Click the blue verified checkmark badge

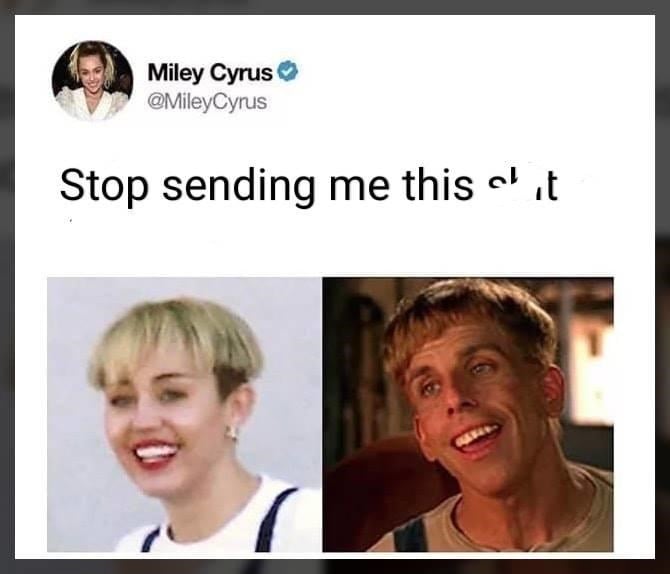point(288,72)
